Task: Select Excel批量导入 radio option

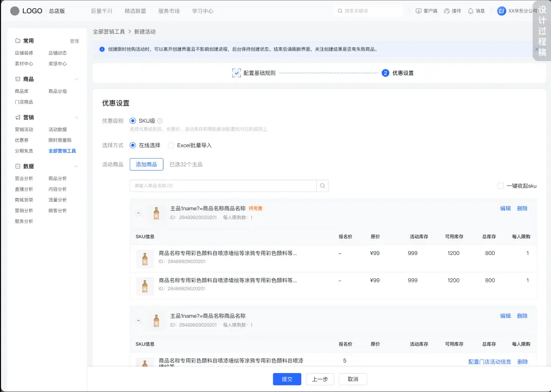Action: 171,145
